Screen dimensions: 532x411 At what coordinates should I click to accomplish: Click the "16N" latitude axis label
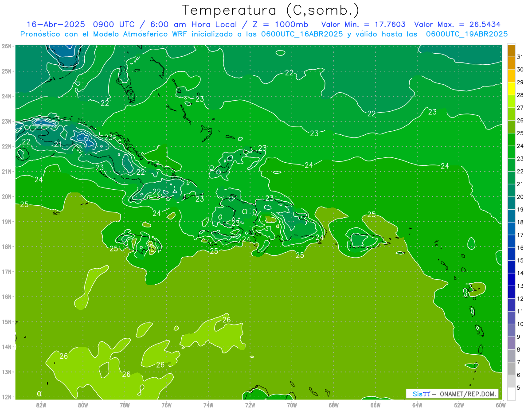pyautogui.click(x=7, y=297)
